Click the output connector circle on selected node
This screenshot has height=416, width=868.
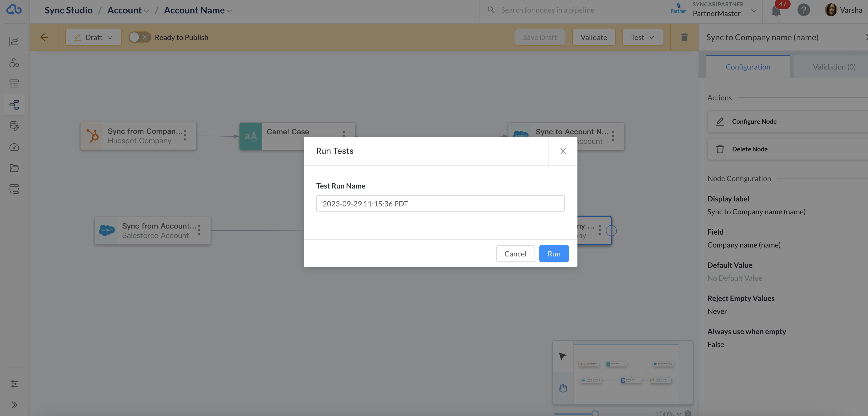pos(611,231)
